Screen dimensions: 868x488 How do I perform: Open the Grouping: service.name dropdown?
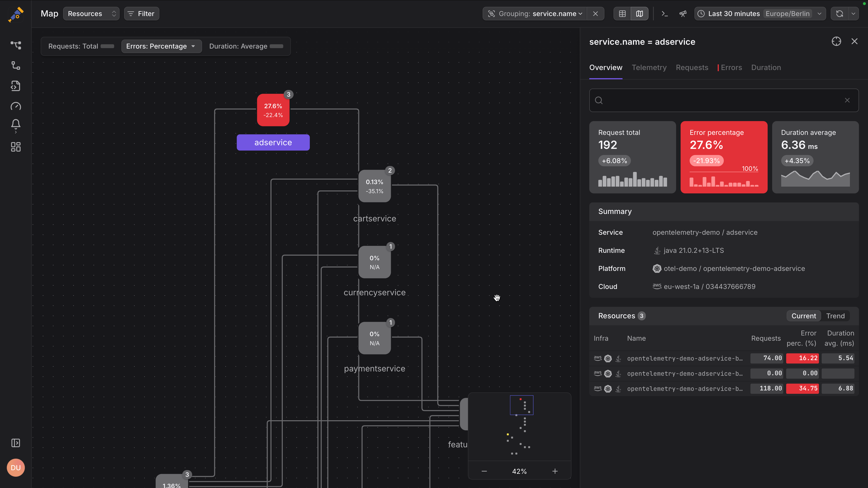[535, 14]
